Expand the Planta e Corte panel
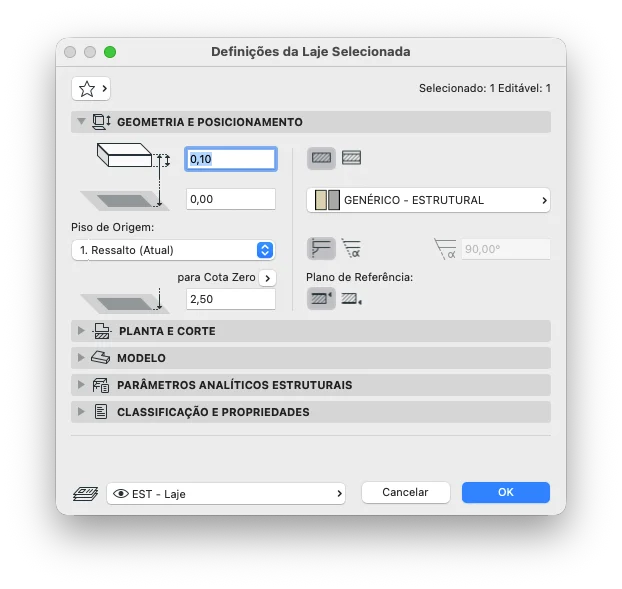Screen dimensions: 622x589 pos(81,331)
